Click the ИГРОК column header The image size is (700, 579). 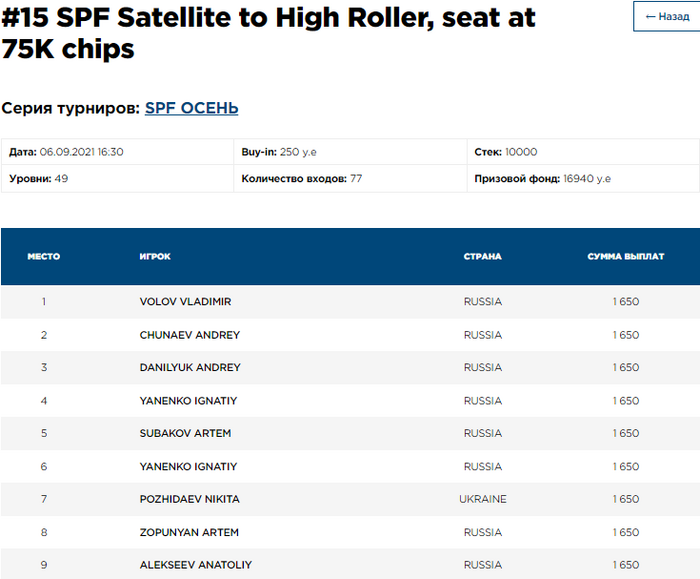coord(155,257)
